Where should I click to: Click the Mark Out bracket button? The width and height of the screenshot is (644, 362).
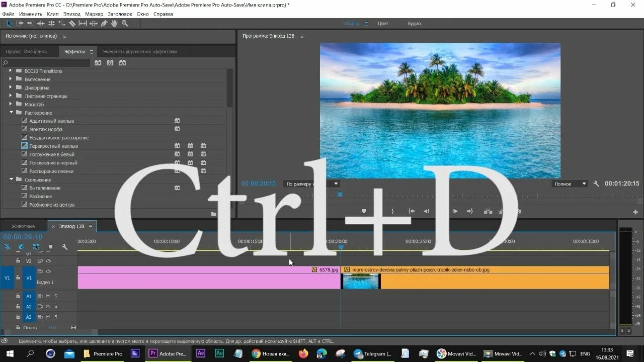(392, 212)
